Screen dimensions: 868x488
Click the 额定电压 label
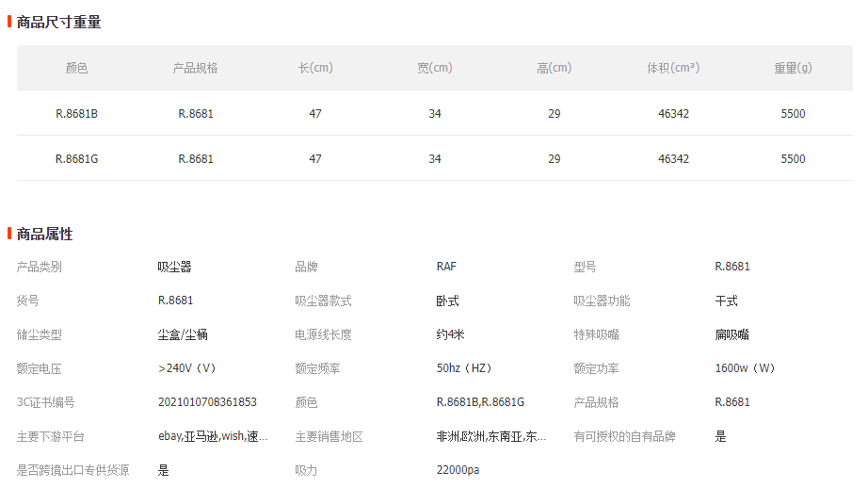[x=40, y=368]
